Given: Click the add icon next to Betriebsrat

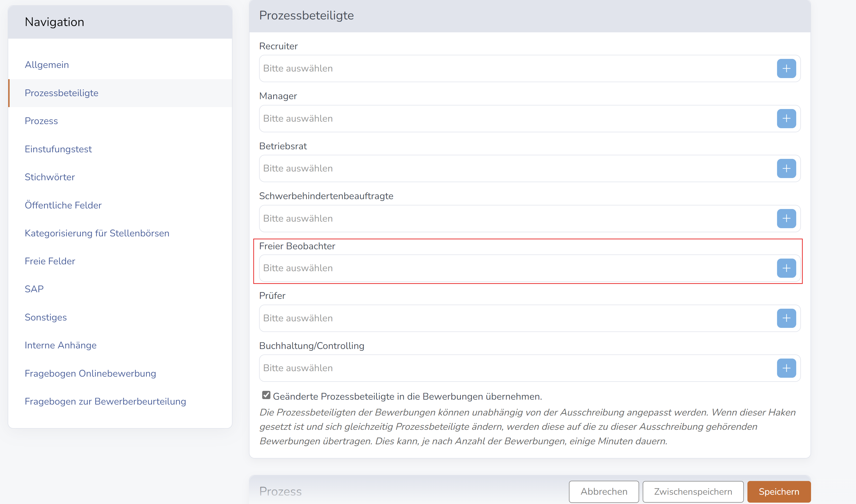Looking at the screenshot, I should pyautogui.click(x=786, y=168).
